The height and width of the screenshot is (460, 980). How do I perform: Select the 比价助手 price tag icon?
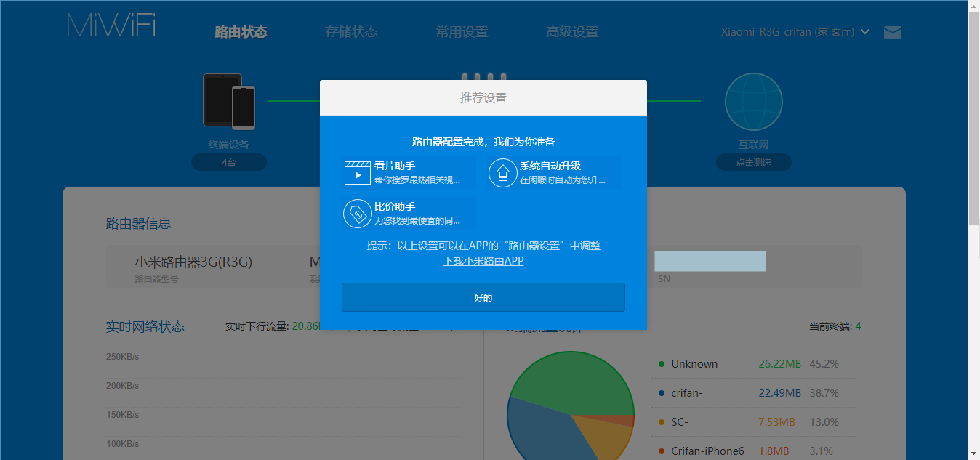[x=357, y=214]
